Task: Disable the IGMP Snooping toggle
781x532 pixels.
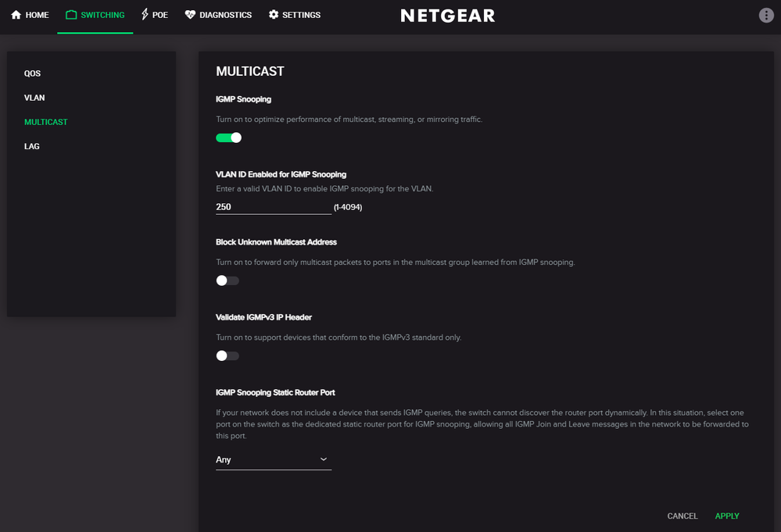Action: pos(228,137)
